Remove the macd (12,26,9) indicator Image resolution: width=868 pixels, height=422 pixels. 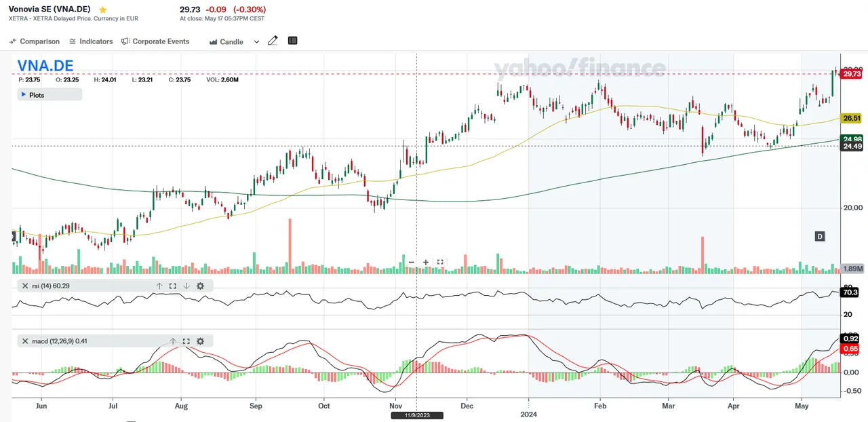pyautogui.click(x=24, y=341)
